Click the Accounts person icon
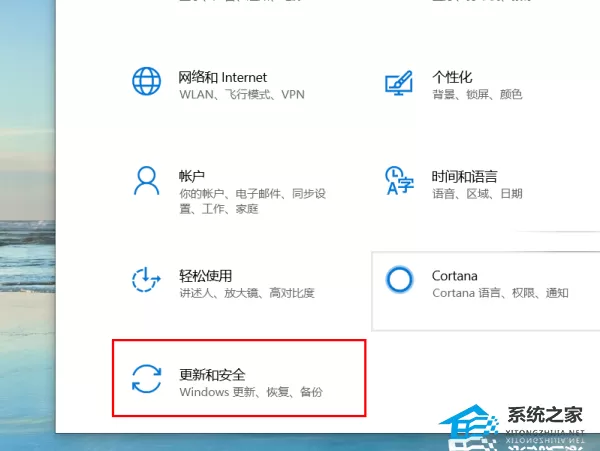Viewport: 600px width, 451px height. 147,181
